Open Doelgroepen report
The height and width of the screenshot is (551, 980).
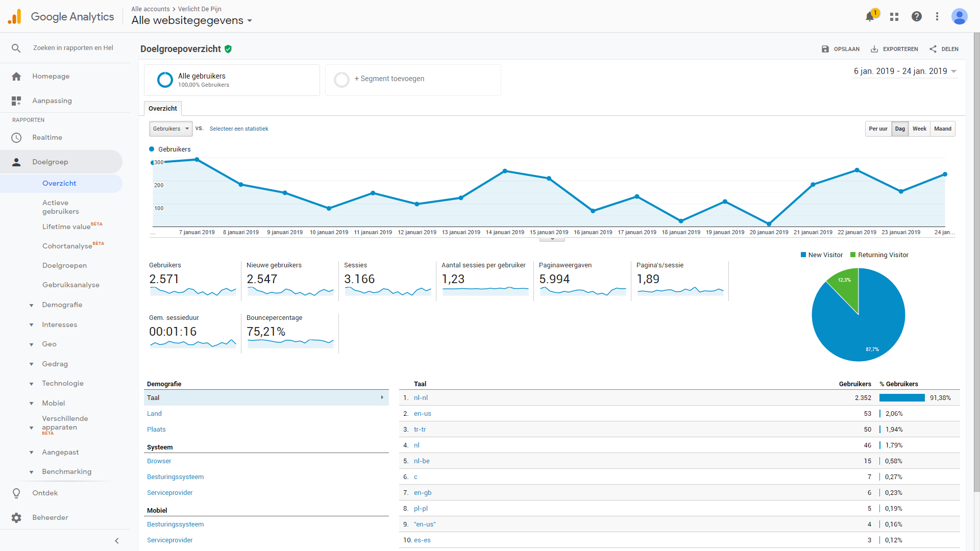(64, 266)
